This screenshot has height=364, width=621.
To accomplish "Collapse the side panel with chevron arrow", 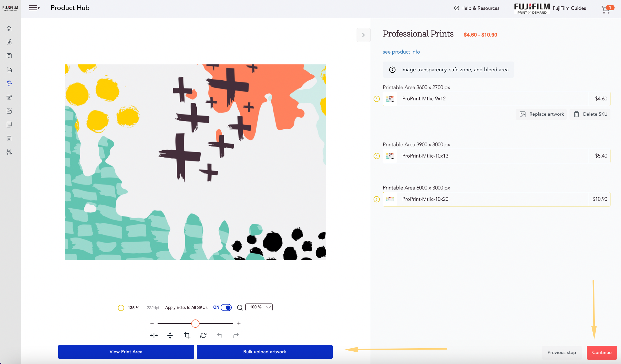I will point(363,35).
